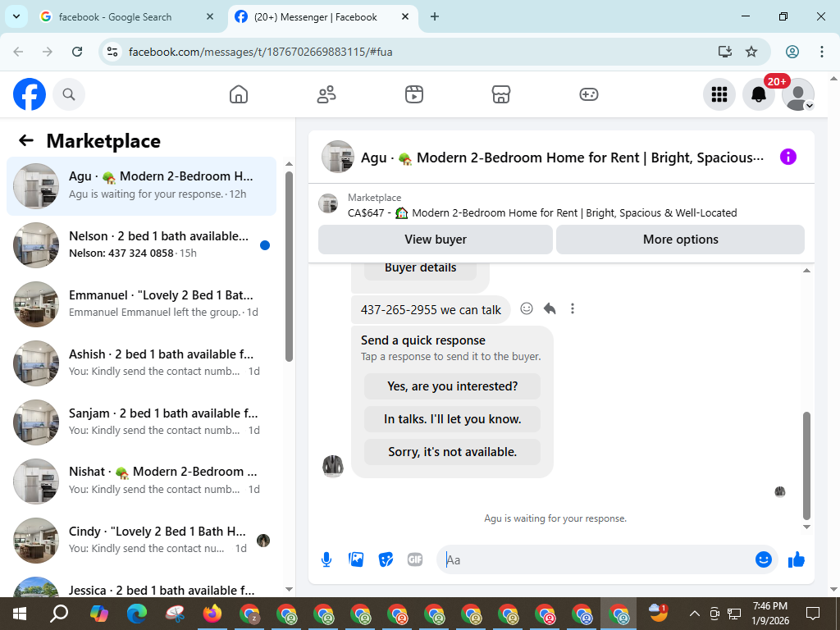Open the Video (Reels) icon
Viewport: 840px width, 630px height.
click(x=413, y=94)
